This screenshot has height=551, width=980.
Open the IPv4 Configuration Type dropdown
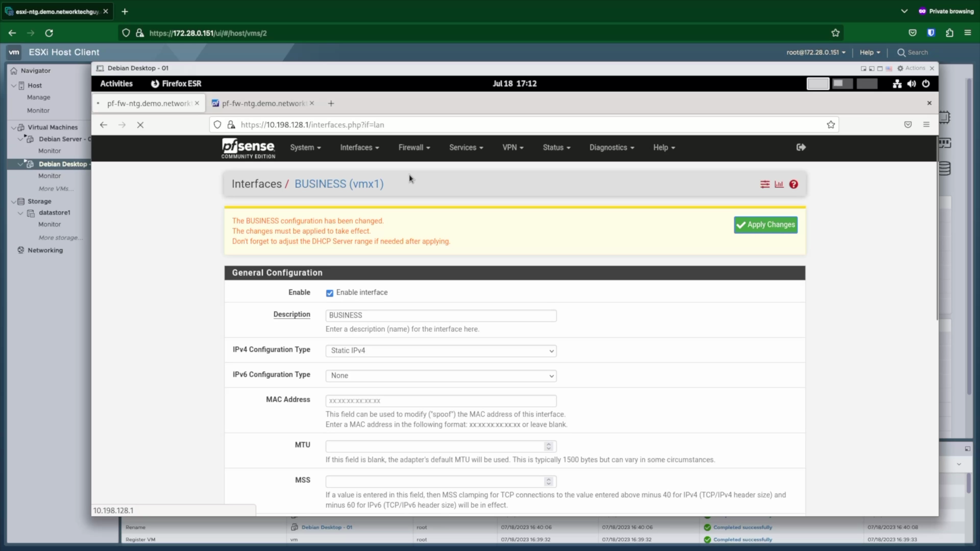coord(441,351)
